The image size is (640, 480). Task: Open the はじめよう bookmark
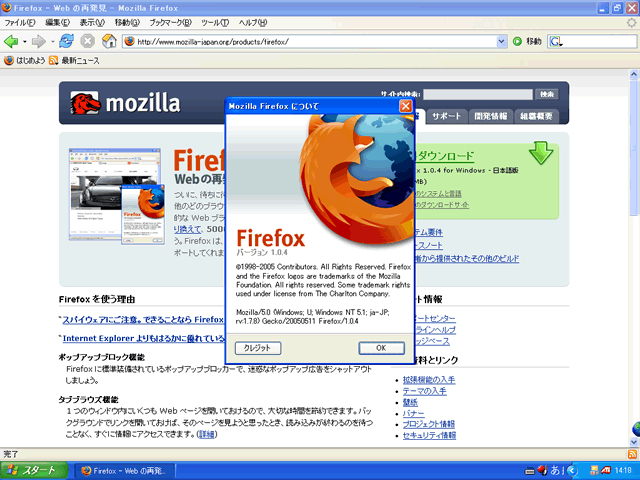pyautogui.click(x=24, y=60)
